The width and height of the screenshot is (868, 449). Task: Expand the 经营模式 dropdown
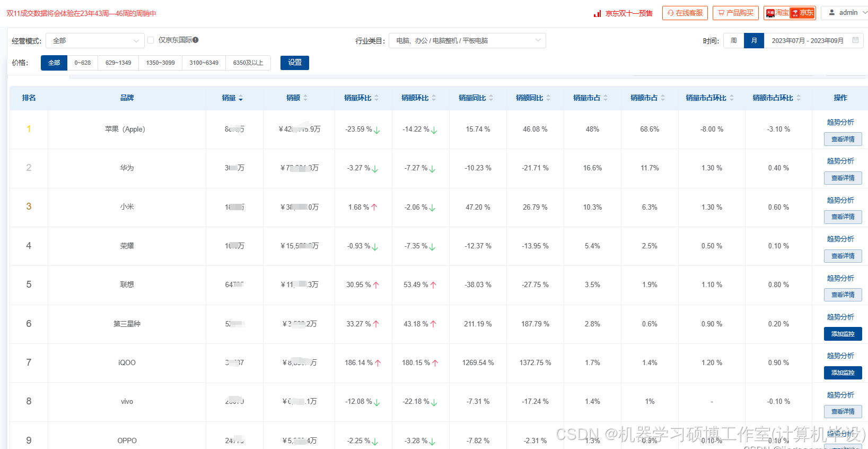95,41
